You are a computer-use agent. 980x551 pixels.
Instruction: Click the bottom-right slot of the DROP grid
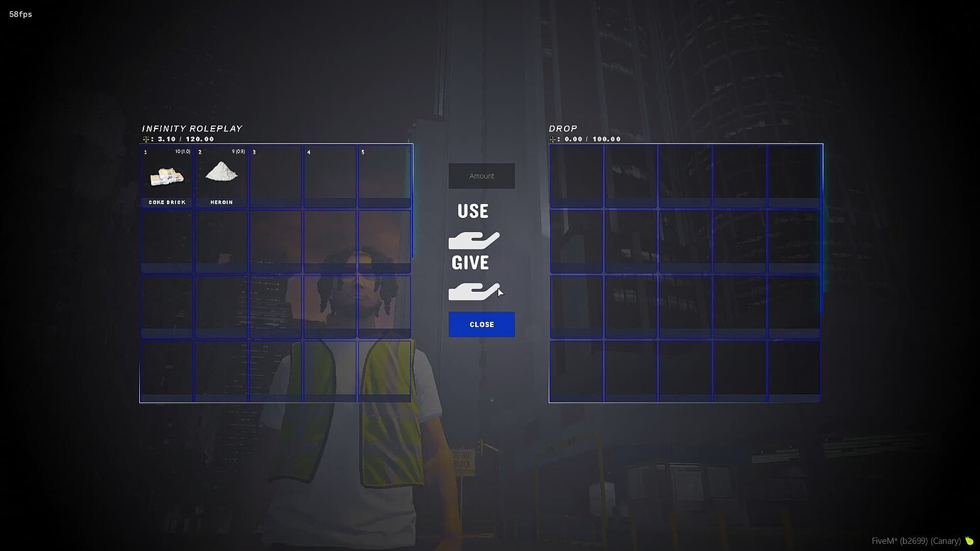794,370
